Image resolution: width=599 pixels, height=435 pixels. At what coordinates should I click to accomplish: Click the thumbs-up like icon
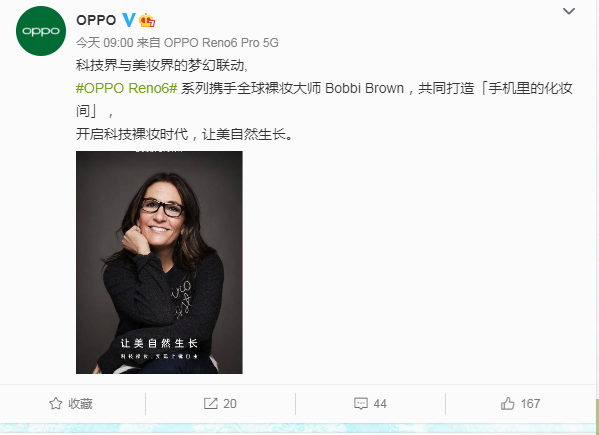click(x=508, y=403)
